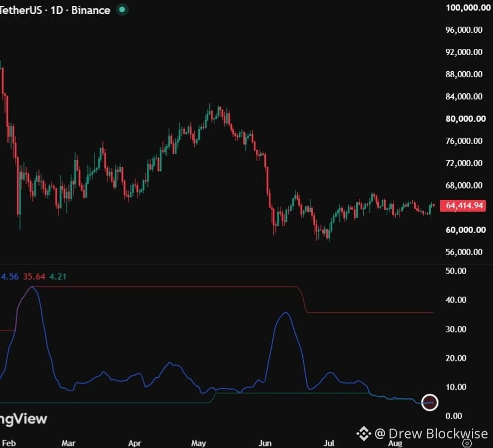Screen dimensions: 493x448
Task: Click the Feb label on the time axis
Action: pos(9,443)
